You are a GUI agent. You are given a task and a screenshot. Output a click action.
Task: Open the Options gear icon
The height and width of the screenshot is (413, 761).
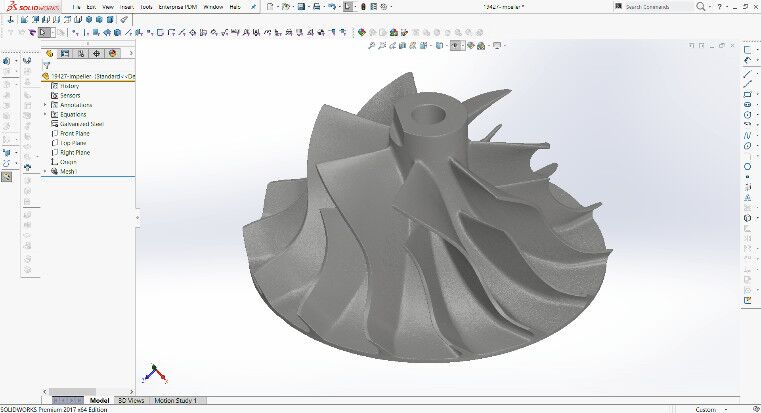click(384, 7)
